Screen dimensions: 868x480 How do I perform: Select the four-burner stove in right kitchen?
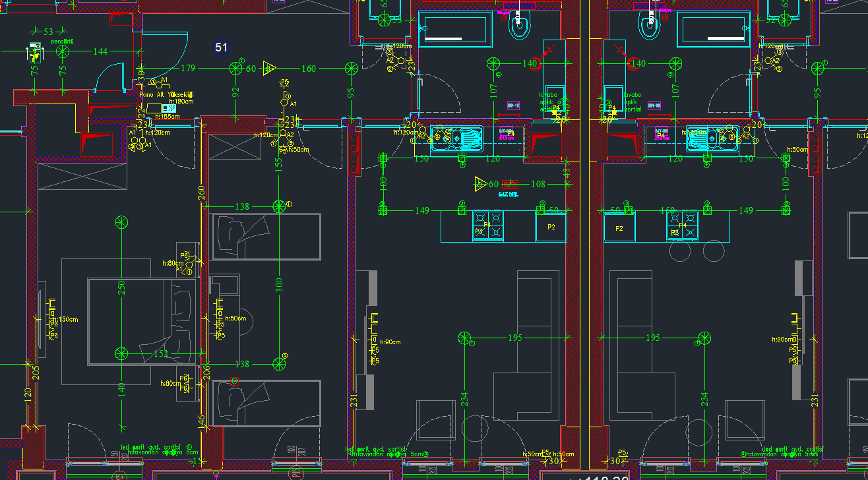[682, 225]
